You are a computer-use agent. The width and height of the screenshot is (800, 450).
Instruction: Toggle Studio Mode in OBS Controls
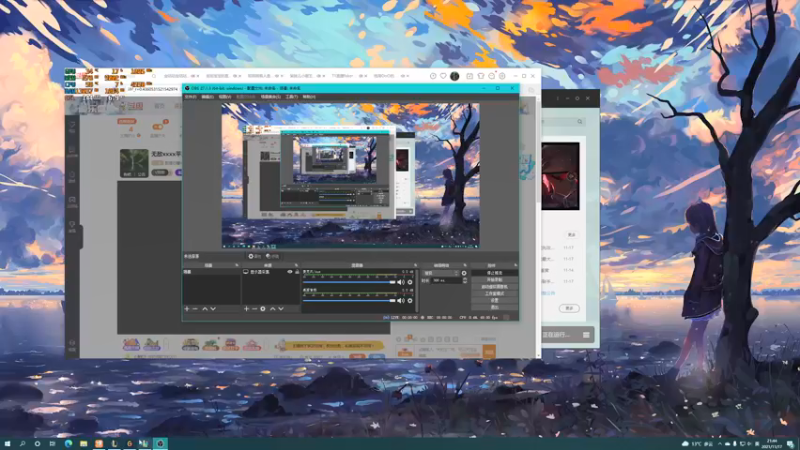pos(494,294)
